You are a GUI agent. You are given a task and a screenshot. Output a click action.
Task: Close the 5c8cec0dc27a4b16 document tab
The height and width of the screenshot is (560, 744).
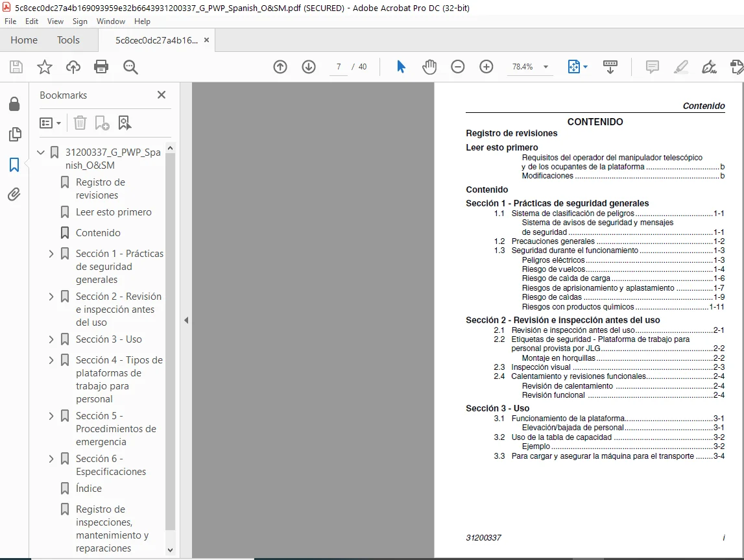[x=206, y=40]
